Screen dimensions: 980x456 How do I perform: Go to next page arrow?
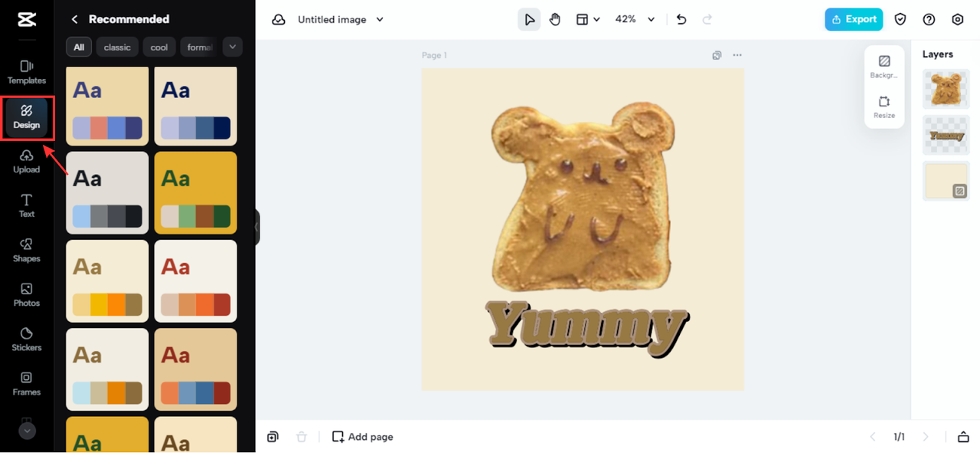tap(926, 437)
